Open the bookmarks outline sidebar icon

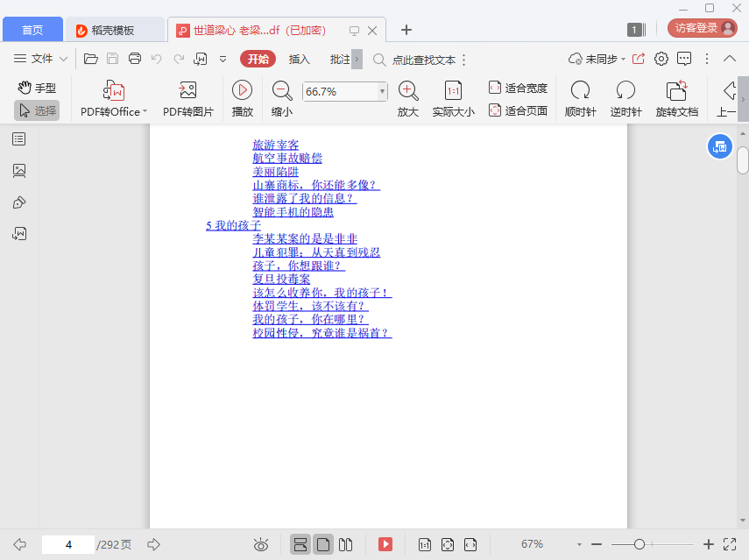pos(19,138)
